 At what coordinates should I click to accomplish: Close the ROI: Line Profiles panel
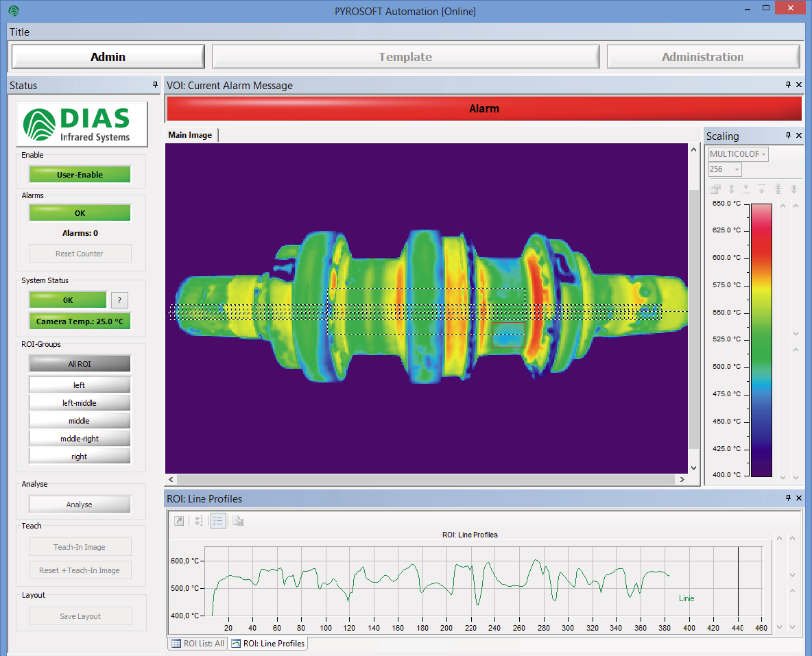coord(799,498)
